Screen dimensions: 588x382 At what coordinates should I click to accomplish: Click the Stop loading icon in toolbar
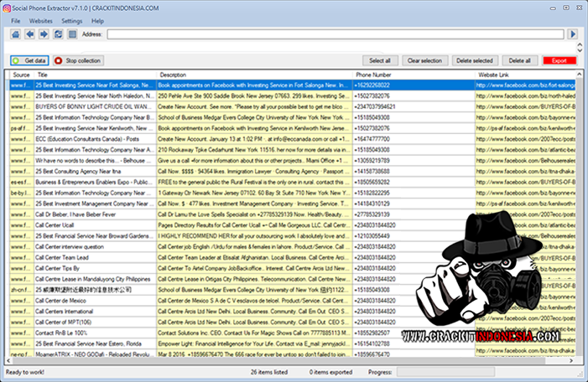72,34
